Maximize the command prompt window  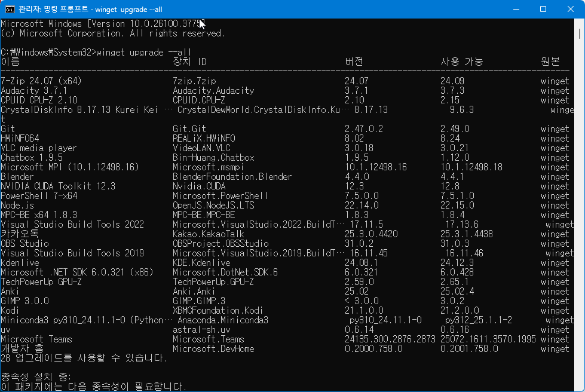[543, 10]
